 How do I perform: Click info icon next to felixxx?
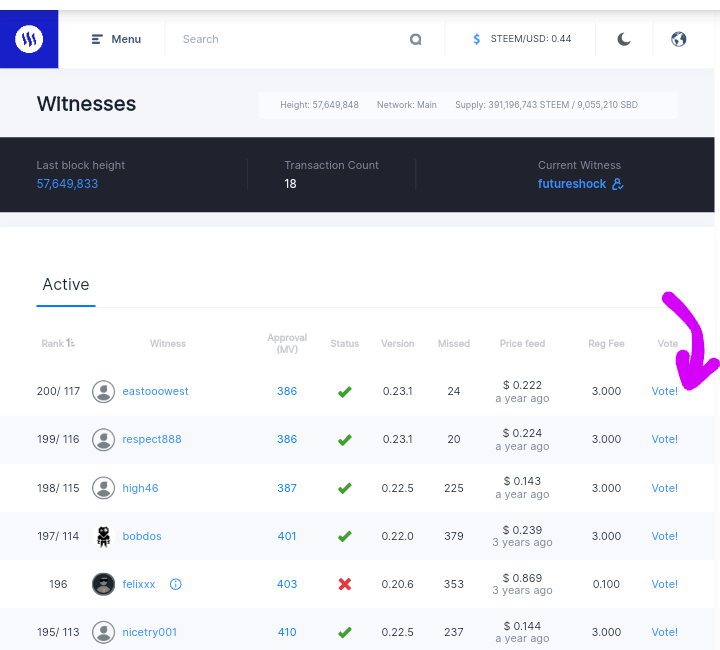[175, 584]
